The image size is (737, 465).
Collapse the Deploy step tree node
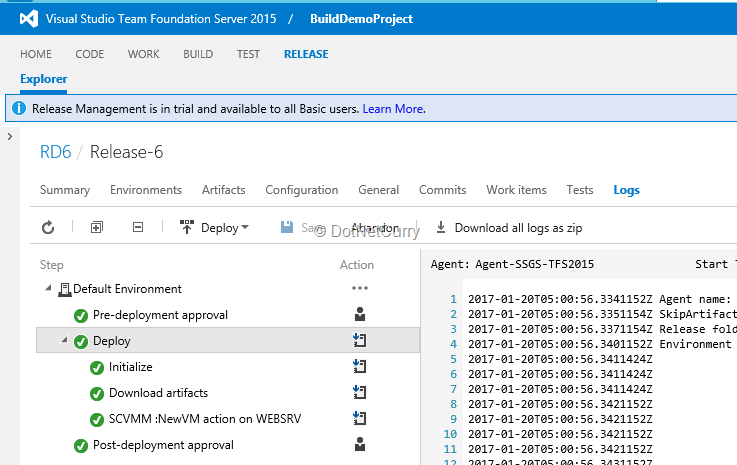point(64,339)
